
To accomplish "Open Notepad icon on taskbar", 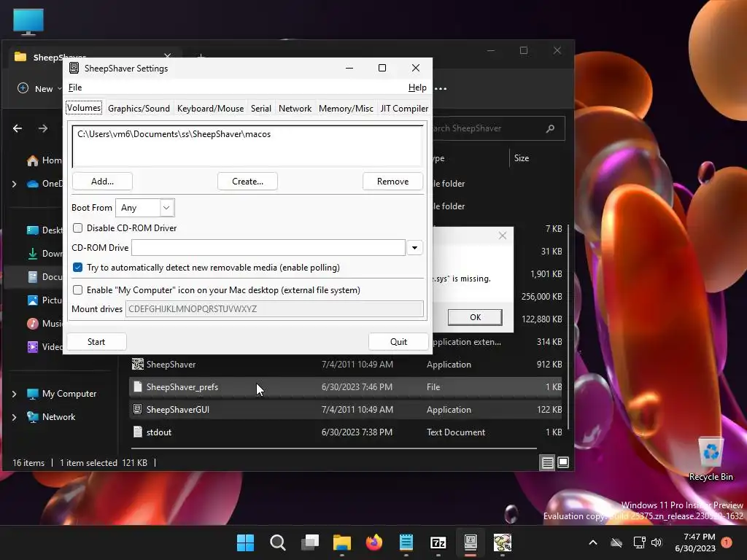I will (406, 542).
